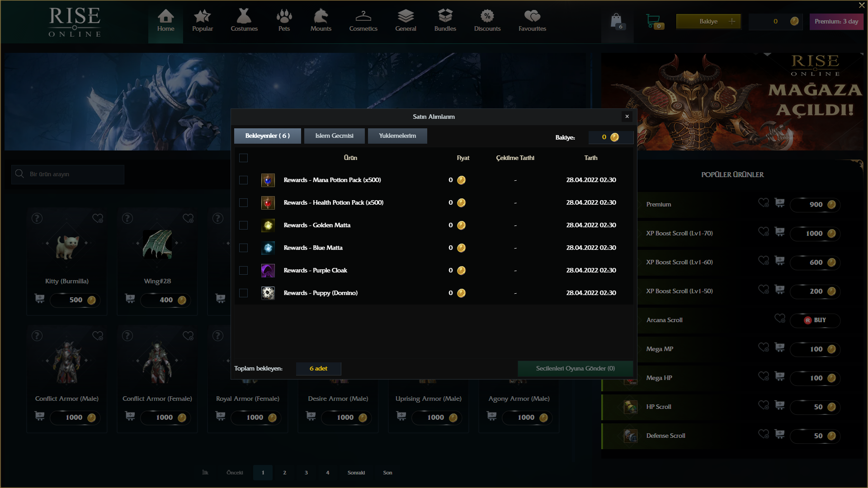Open the Pets category

[284, 21]
